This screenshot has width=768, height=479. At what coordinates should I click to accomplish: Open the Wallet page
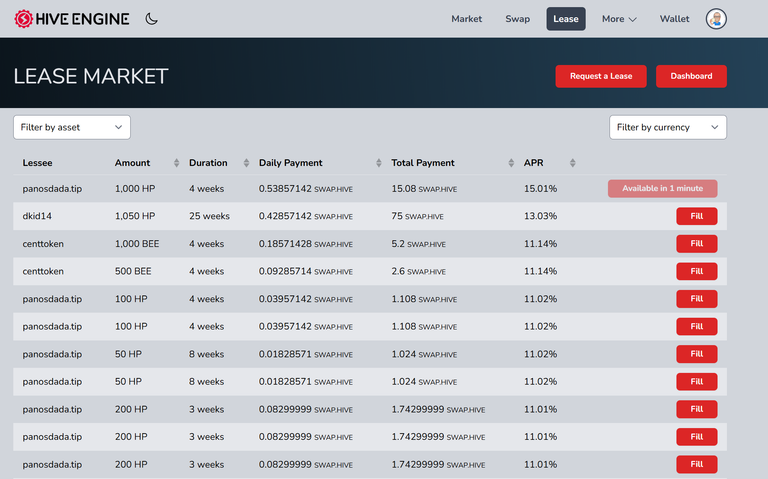pos(674,19)
